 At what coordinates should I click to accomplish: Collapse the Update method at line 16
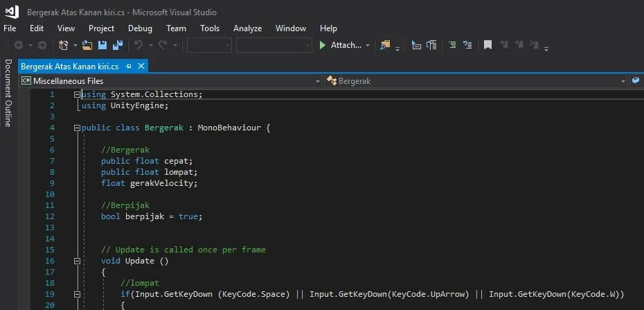pos(76,261)
